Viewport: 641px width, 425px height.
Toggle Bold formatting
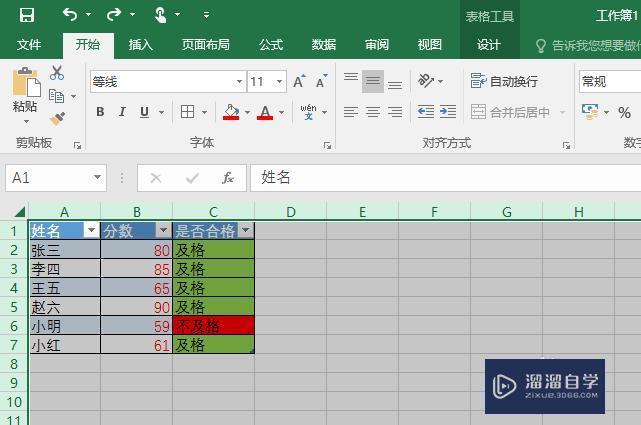(x=100, y=112)
